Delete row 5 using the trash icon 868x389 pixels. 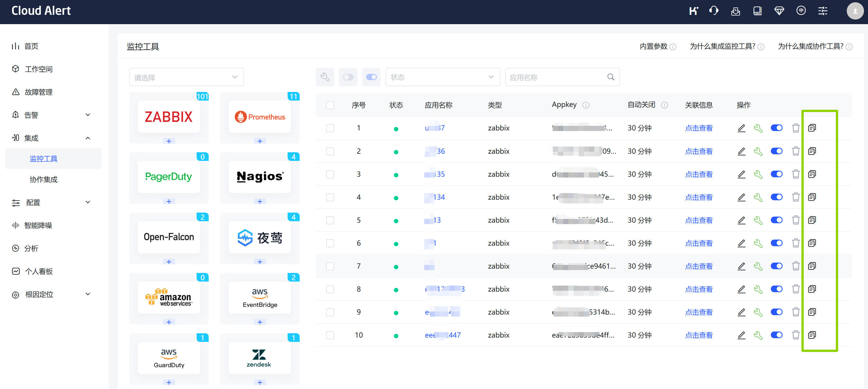(x=796, y=220)
